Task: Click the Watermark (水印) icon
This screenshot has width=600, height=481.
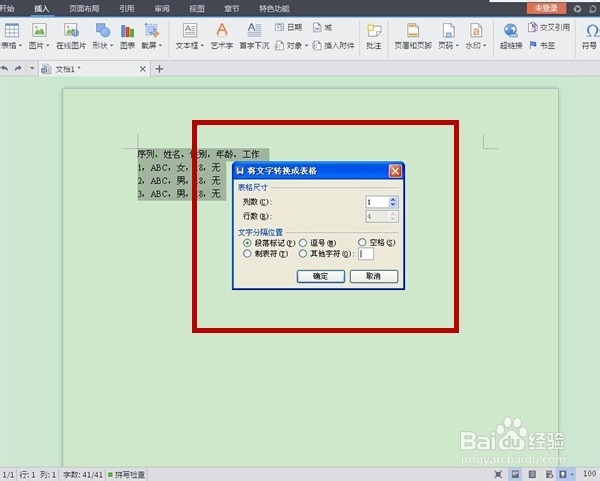Action: tap(476, 31)
